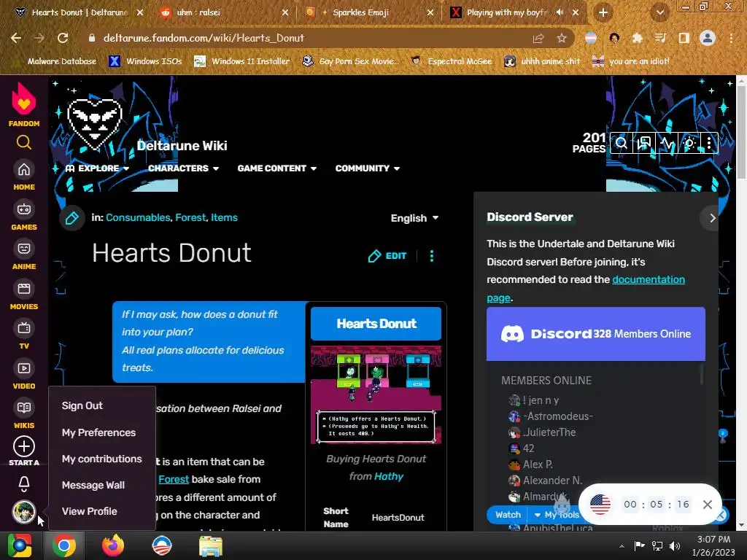Image resolution: width=747 pixels, height=560 pixels.
Task: Click the share icon in the address bar
Action: pyautogui.click(x=538, y=38)
